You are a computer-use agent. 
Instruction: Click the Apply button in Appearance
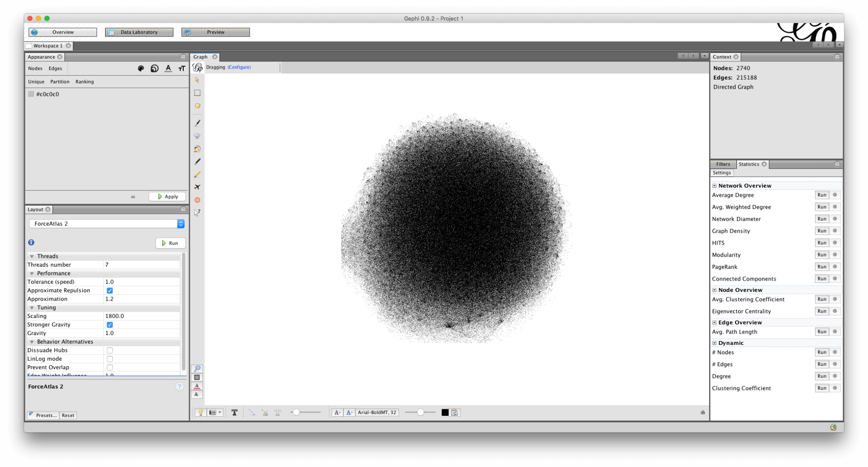pyautogui.click(x=168, y=197)
